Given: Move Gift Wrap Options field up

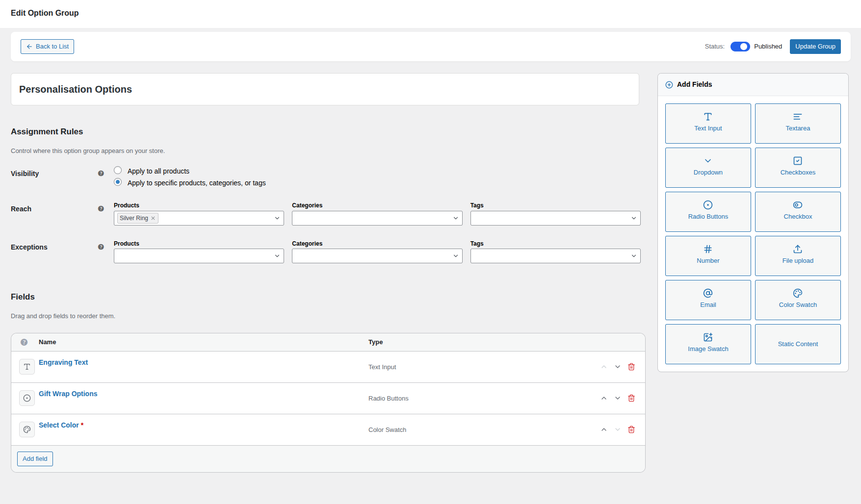Looking at the screenshot, I should [604, 398].
